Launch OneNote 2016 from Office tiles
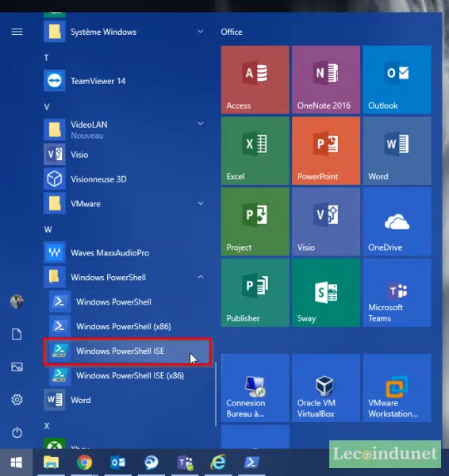449x476 pixels. pos(326,80)
